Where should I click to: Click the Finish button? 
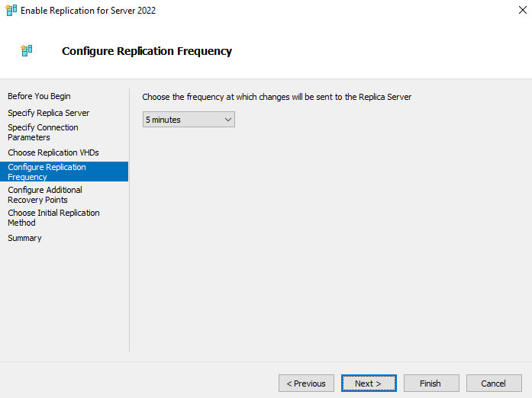[x=431, y=383]
